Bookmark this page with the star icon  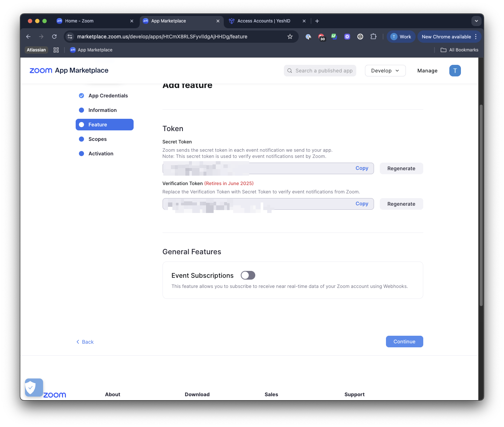pos(290,37)
